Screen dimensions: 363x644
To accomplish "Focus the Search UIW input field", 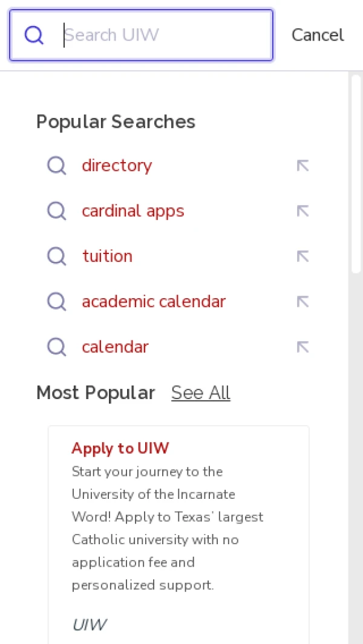I will tap(163, 35).
